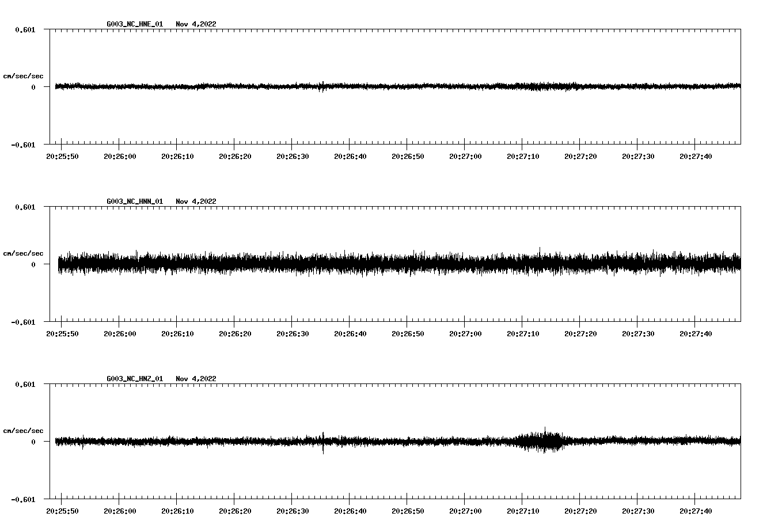Click the 20:26:40 time label under HNE plot

350,157
